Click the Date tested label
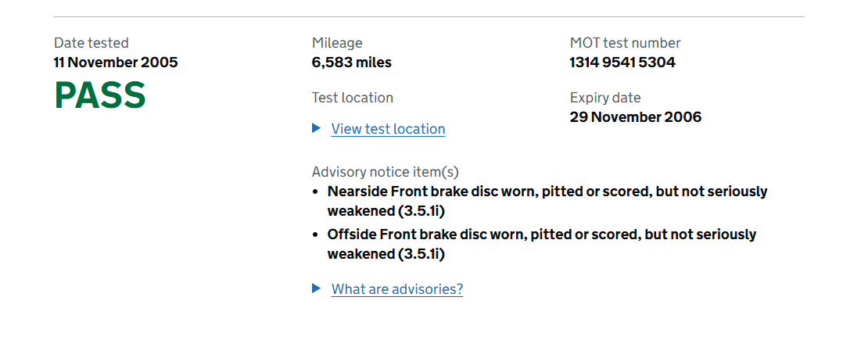Viewport: 868px width, 358px height. (91, 43)
